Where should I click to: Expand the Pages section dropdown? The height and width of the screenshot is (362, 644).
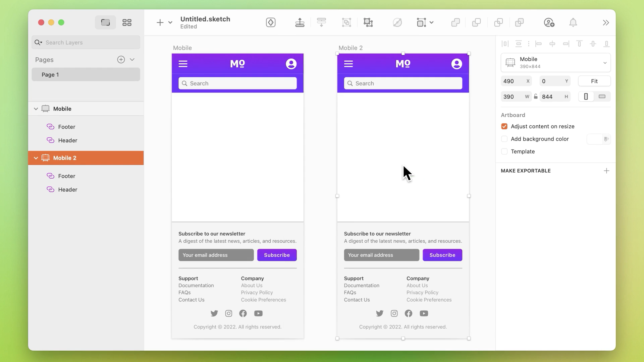point(133,59)
